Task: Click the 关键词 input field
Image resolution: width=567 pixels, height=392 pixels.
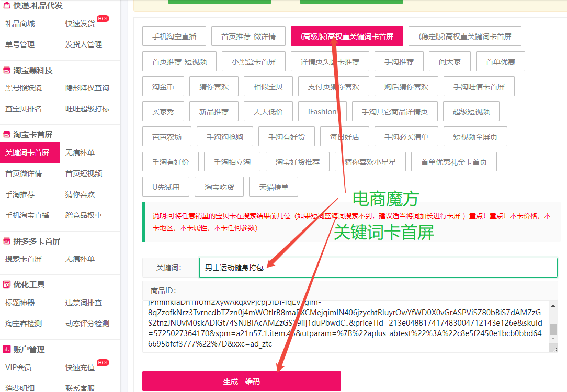Action: 378,268
